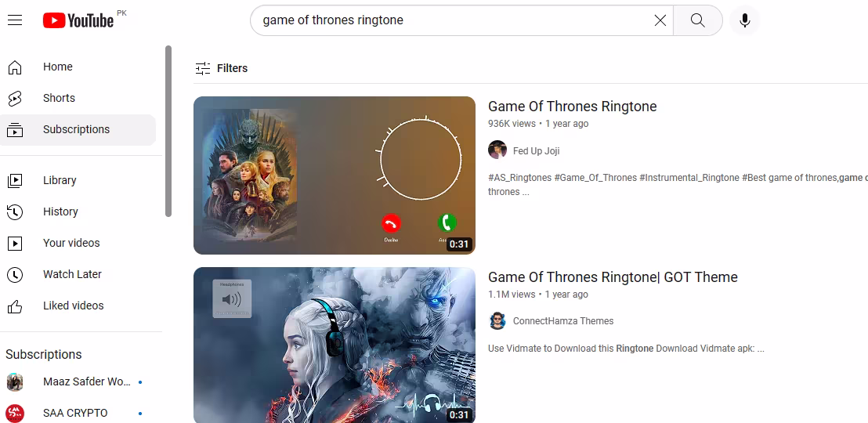The image size is (868, 423).
Task: Click the magnifier search button
Action: click(x=698, y=20)
